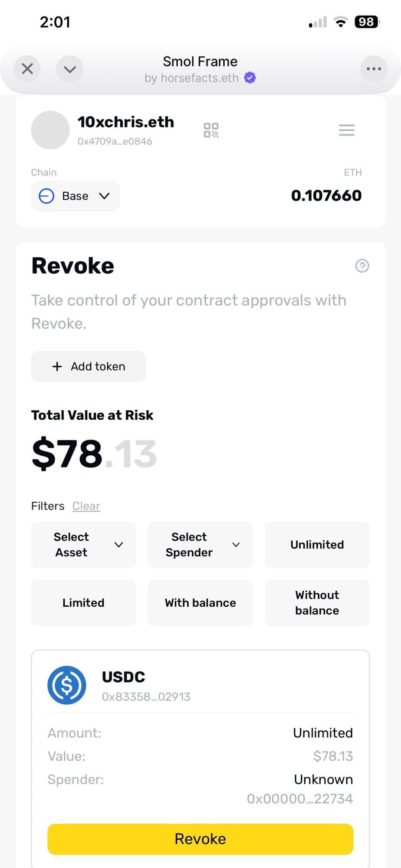The height and width of the screenshot is (868, 401).
Task: Tap the three-dot more options icon
Action: [x=374, y=69]
